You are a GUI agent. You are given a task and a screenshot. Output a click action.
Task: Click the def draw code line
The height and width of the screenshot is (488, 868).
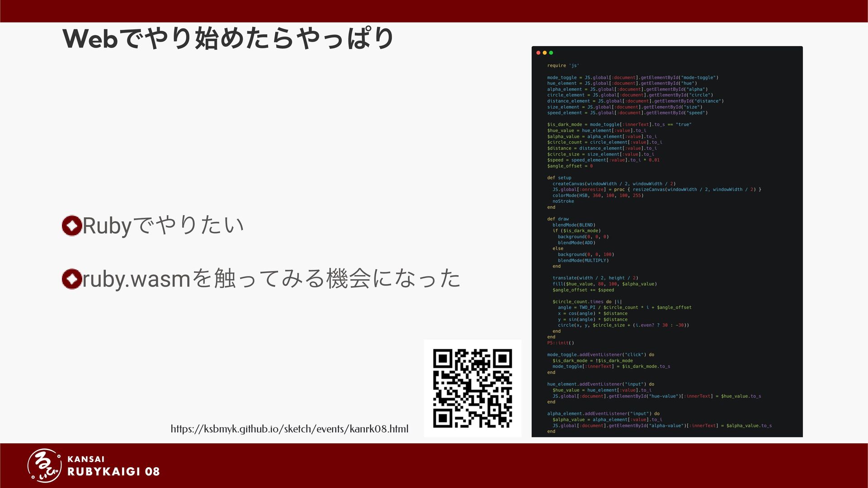558,219
